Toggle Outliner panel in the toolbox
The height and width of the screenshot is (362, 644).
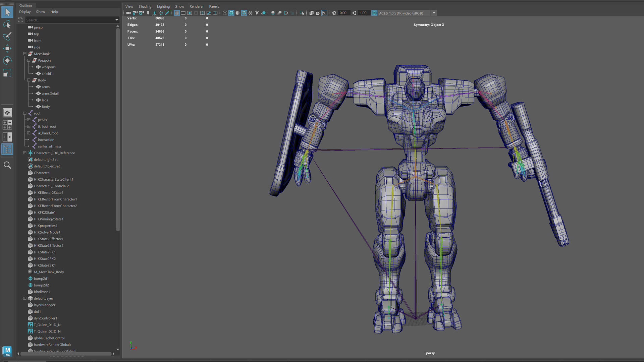point(7,149)
